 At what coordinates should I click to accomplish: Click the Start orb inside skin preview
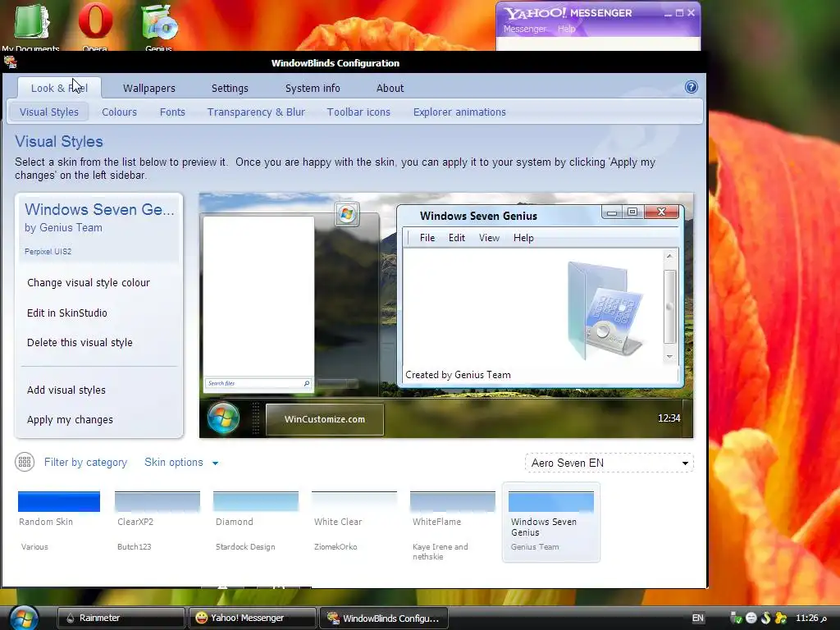223,418
